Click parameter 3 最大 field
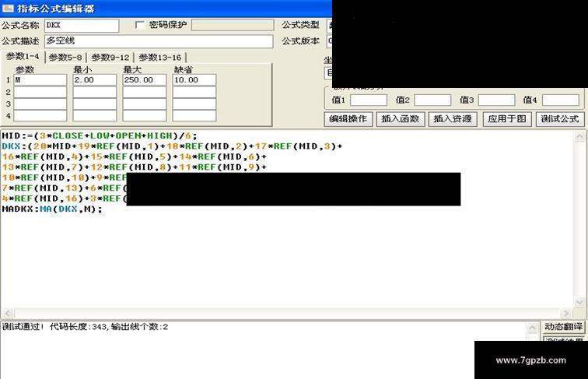 point(145,104)
